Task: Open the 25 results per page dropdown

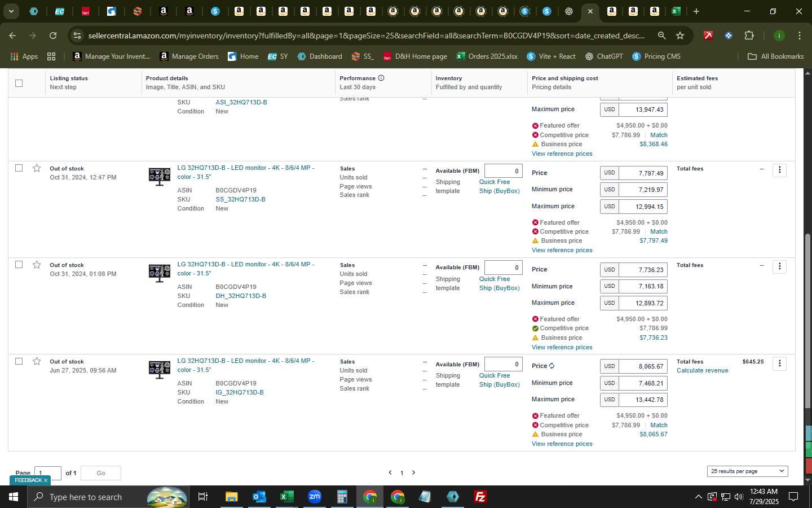Action: pos(747,471)
